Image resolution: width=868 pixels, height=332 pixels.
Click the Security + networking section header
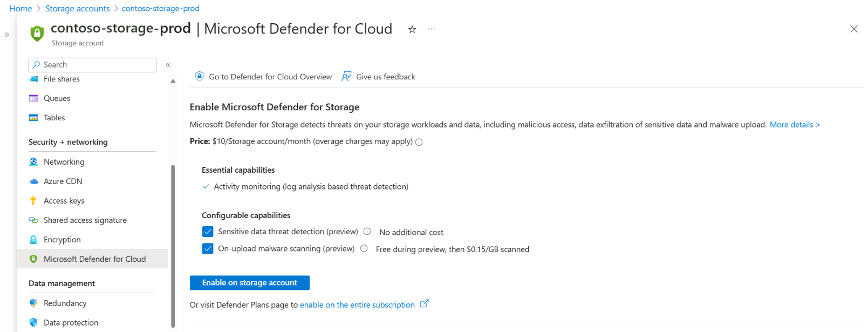tap(68, 142)
